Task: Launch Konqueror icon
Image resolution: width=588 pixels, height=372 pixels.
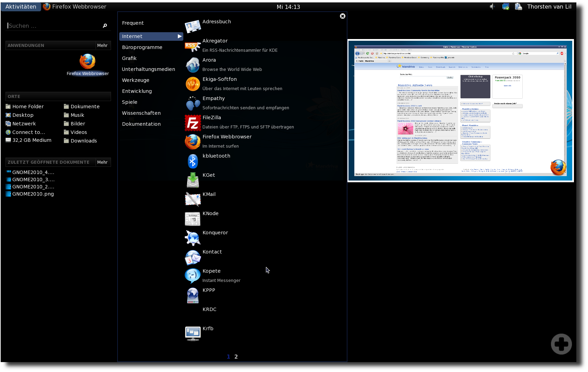Action: 193,237
